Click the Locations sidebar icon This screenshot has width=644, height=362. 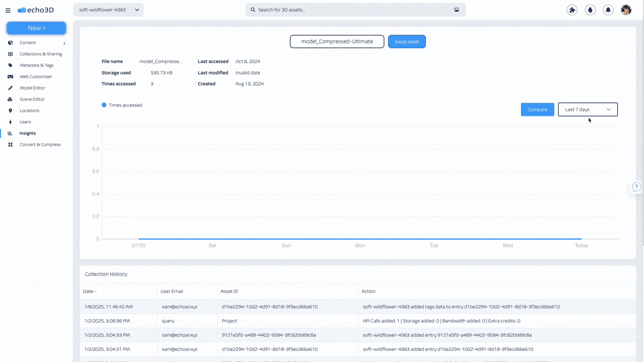pyautogui.click(x=10, y=110)
